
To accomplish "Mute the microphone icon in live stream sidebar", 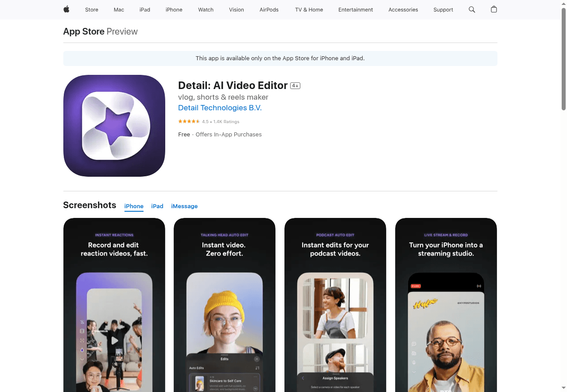I will click(x=413, y=362).
